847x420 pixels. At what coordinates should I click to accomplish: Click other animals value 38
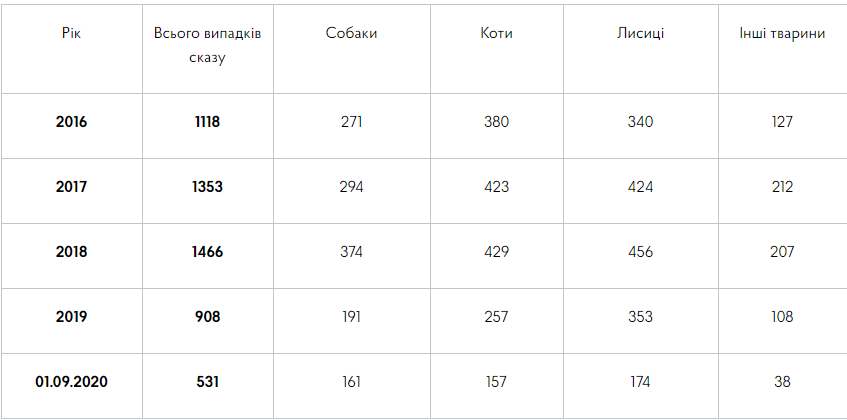point(782,382)
